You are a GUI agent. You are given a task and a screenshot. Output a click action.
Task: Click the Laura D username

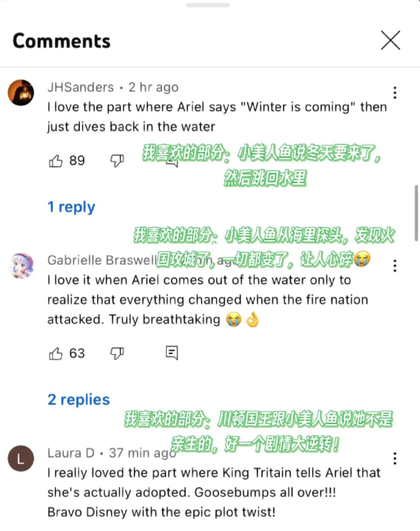point(71,453)
